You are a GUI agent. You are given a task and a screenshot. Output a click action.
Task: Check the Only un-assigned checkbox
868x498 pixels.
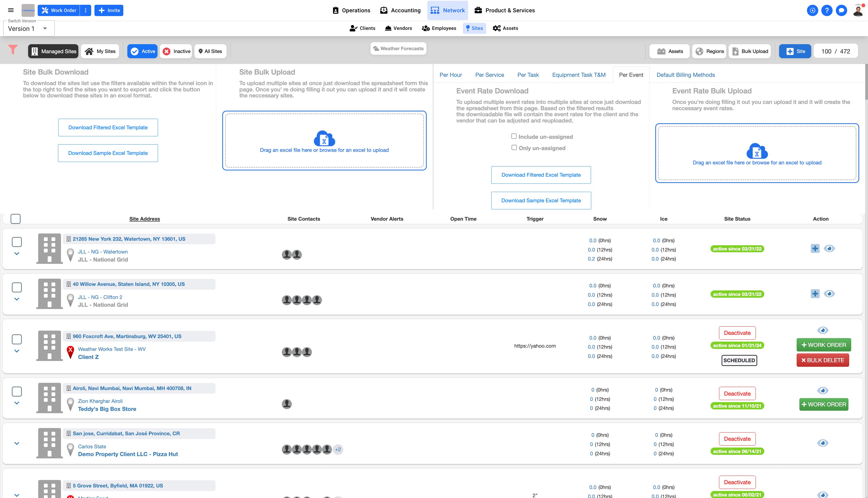pyautogui.click(x=514, y=148)
